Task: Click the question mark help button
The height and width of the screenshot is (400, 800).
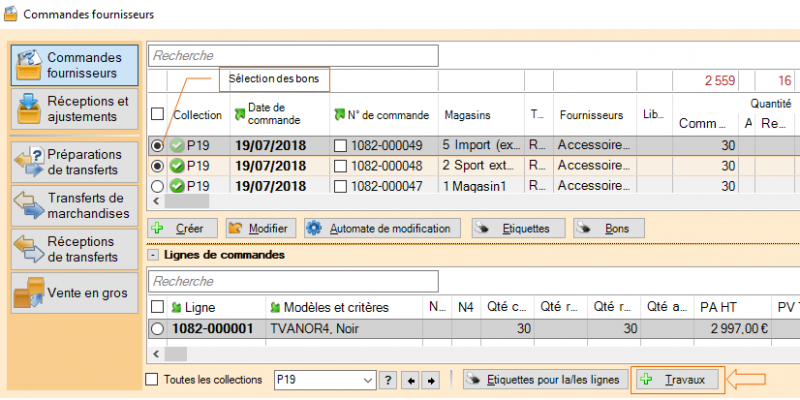Action: tap(388, 380)
